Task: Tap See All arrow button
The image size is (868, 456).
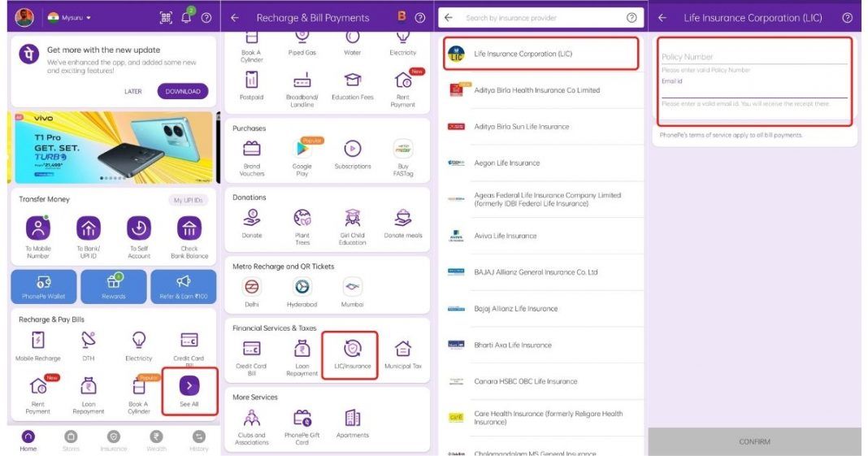Action: coord(189,386)
